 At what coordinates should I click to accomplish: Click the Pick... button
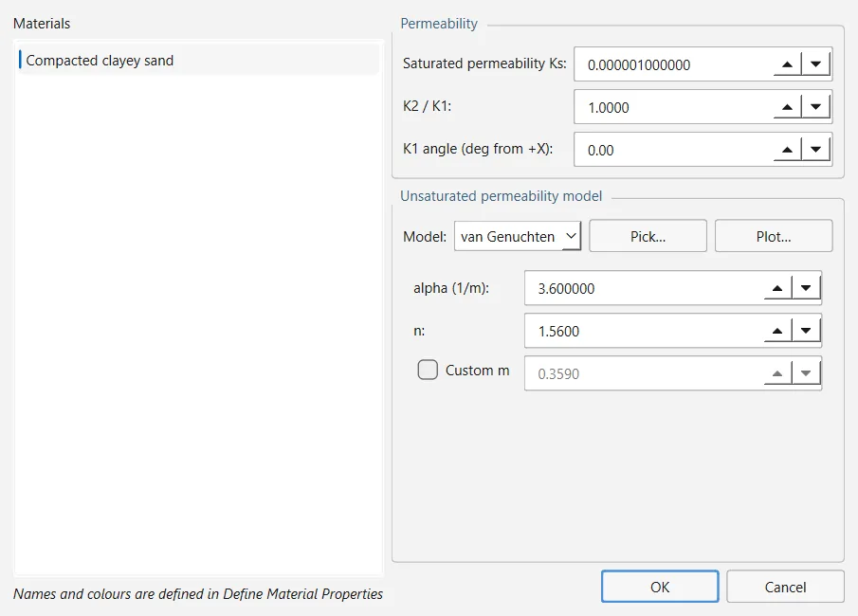click(648, 236)
